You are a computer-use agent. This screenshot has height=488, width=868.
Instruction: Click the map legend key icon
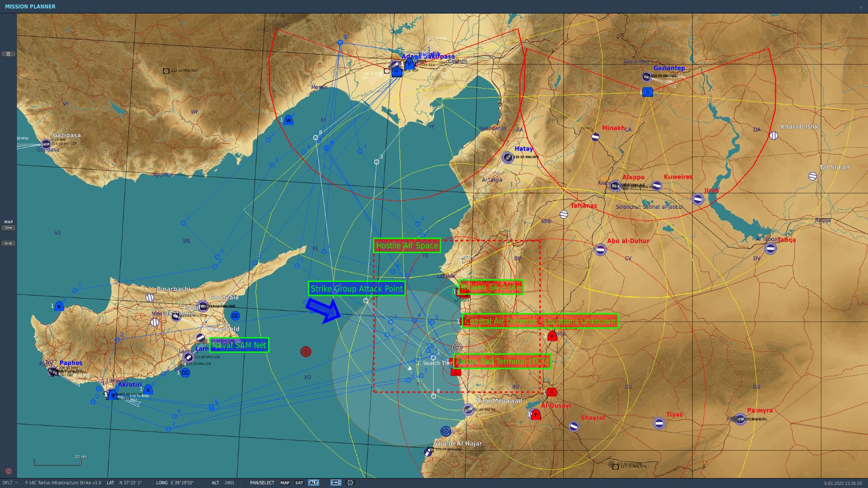(8, 228)
